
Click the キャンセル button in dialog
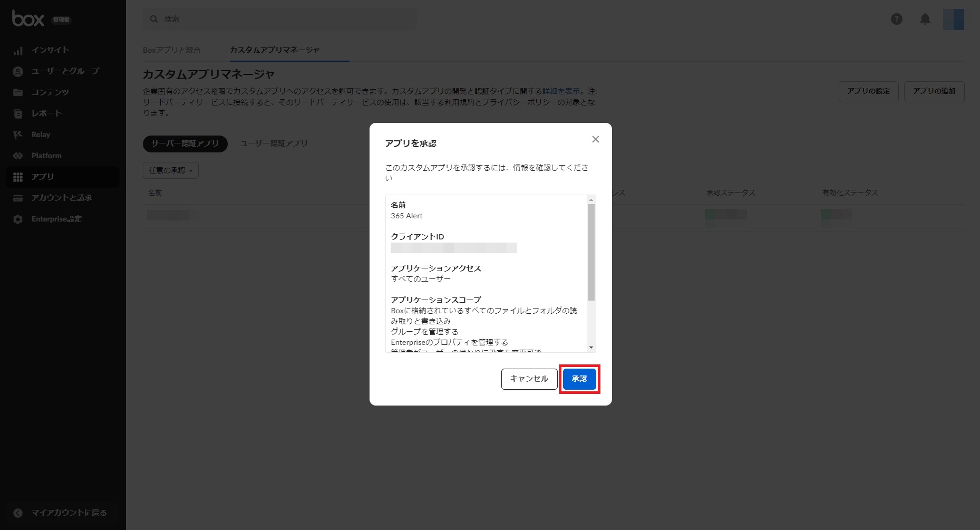click(529, 379)
